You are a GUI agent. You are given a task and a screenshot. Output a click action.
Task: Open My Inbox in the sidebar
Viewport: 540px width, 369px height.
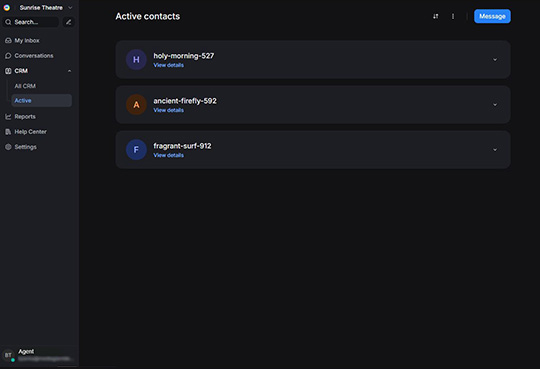tap(27, 41)
